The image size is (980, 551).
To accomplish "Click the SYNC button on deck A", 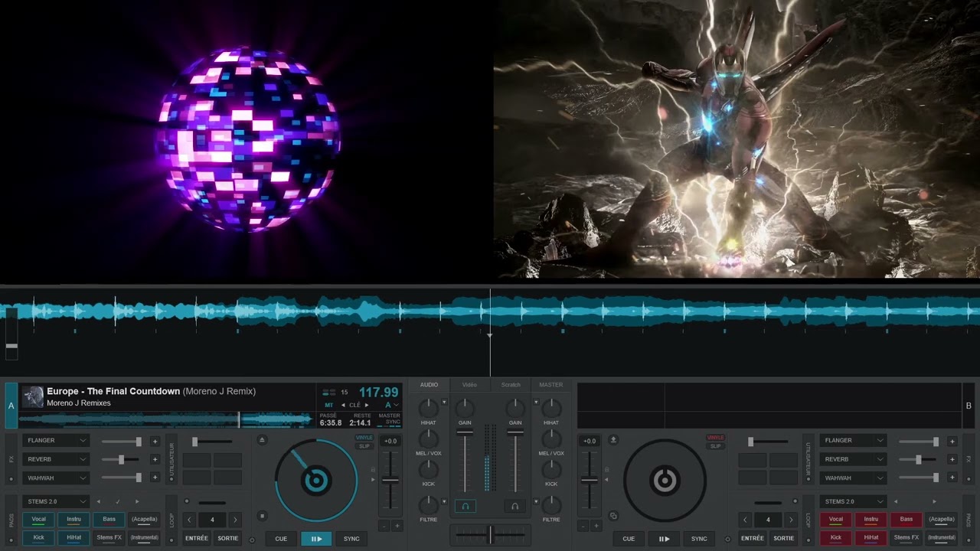I will tap(351, 539).
